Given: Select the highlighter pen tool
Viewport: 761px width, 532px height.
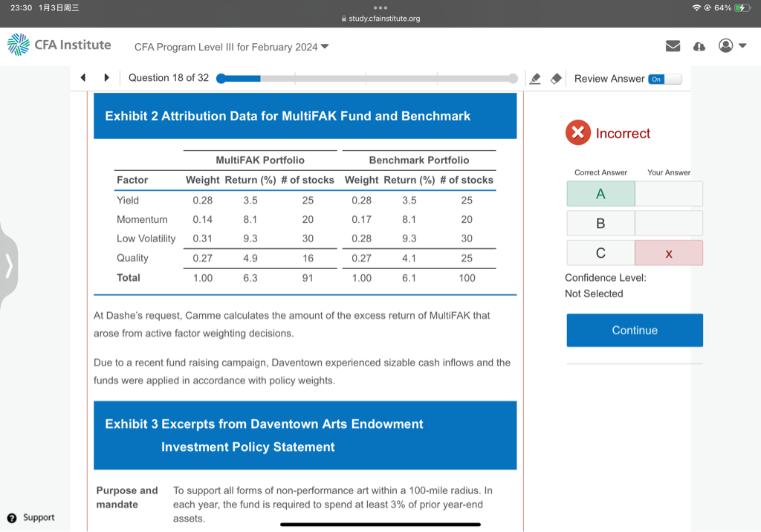Looking at the screenshot, I should coord(534,79).
